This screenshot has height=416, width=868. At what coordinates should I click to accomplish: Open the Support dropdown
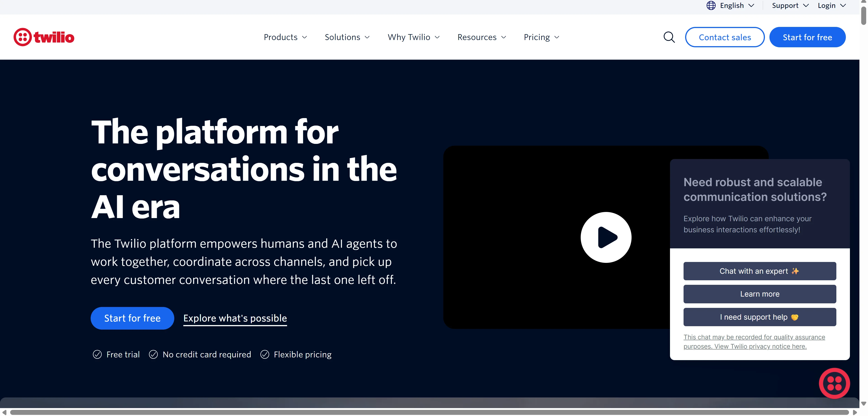coord(790,5)
